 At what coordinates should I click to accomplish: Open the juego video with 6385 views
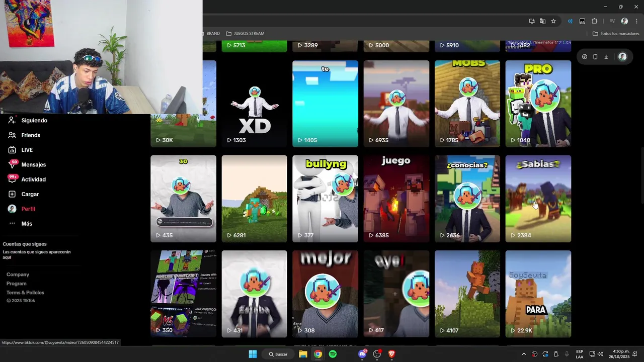tap(396, 199)
